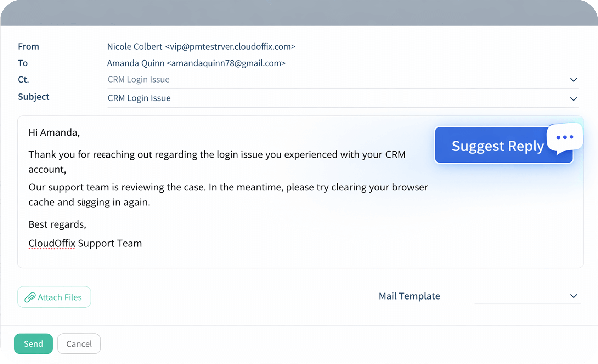
Task: Click the From field label
Action: tap(28, 46)
